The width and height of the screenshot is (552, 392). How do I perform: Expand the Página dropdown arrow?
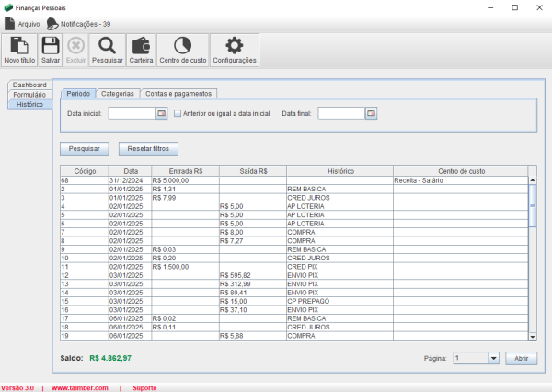(493, 358)
